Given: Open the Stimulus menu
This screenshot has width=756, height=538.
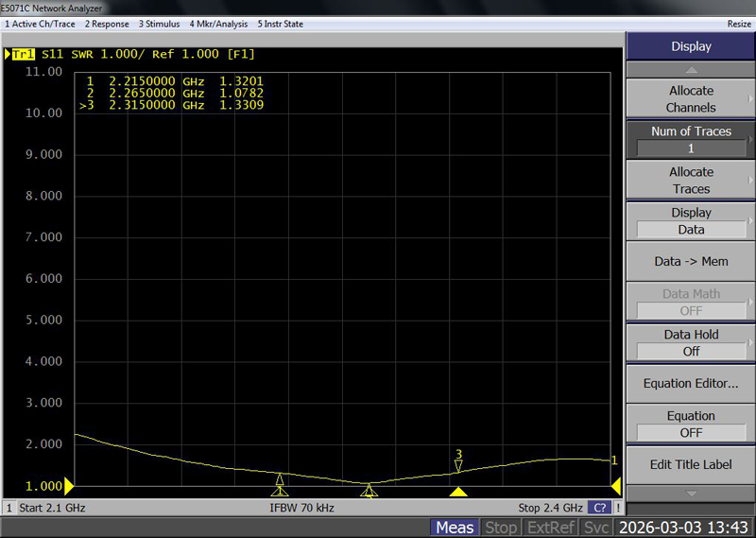Looking at the screenshot, I should 159,24.
